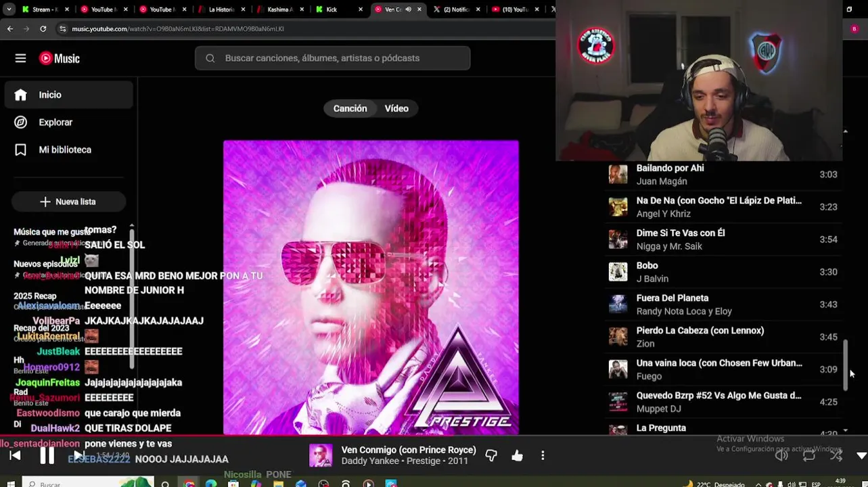
Task: Open the Prestige album link in player
Action: click(425, 461)
